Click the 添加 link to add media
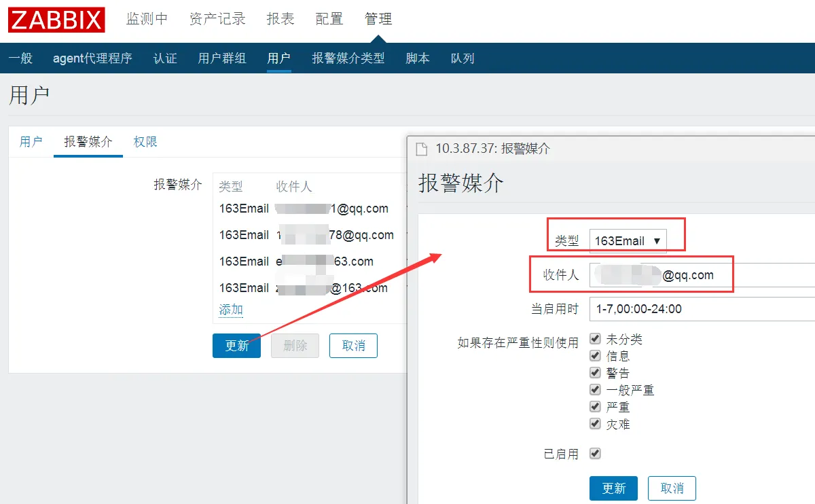This screenshot has width=815, height=504. 231,310
